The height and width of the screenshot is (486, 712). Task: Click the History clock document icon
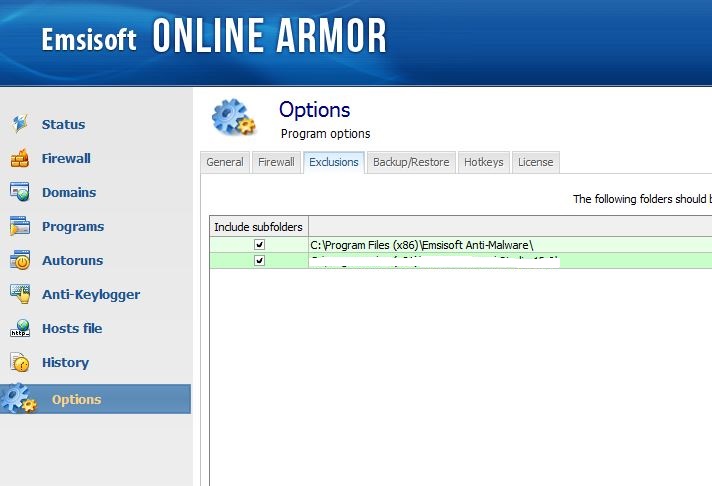[x=20, y=362]
